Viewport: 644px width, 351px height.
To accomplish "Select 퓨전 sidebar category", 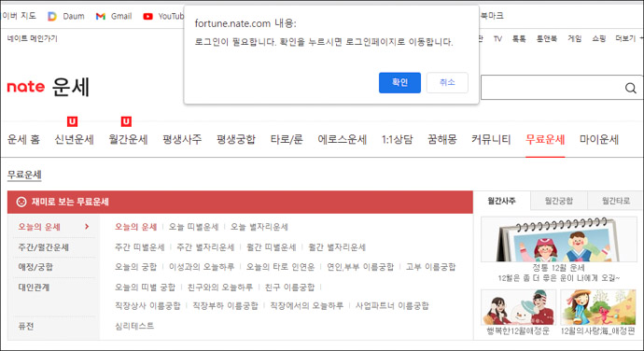I will click(26, 327).
